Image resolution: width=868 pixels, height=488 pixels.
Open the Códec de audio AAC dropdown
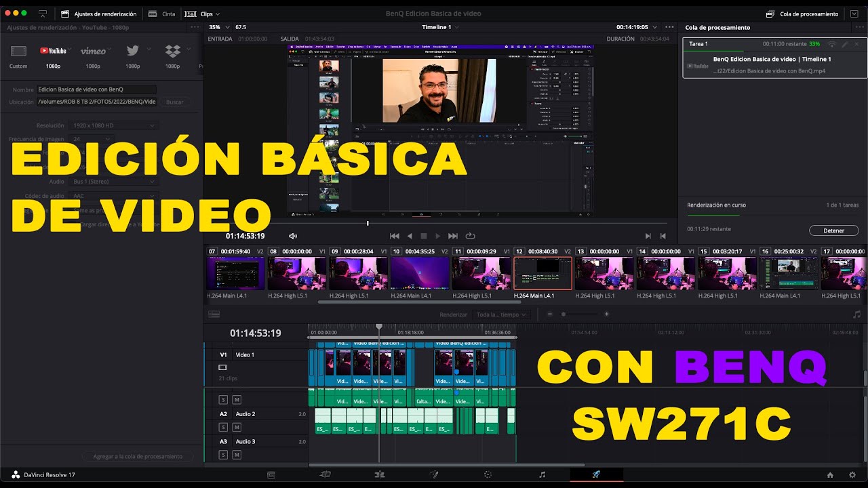point(113,196)
